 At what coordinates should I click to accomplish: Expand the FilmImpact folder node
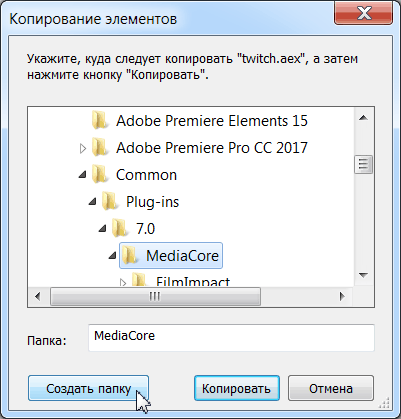point(123,283)
